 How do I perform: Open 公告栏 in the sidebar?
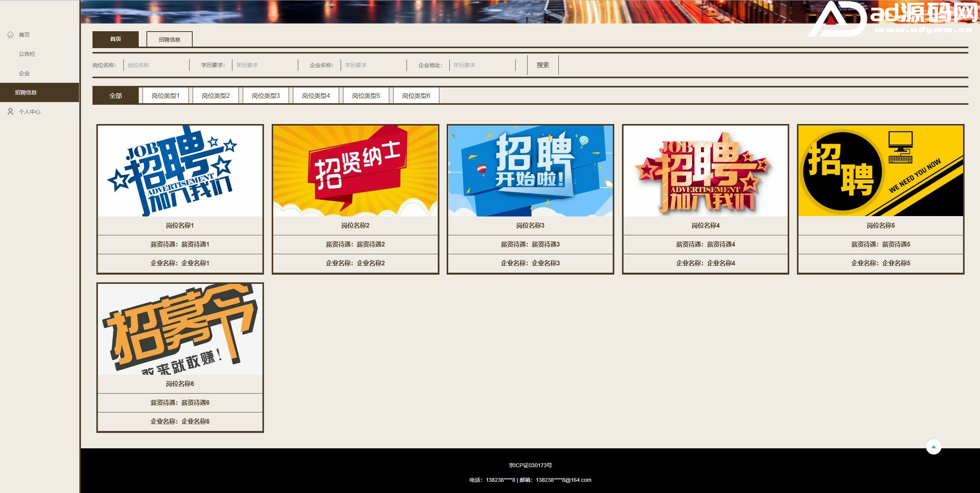(x=27, y=54)
